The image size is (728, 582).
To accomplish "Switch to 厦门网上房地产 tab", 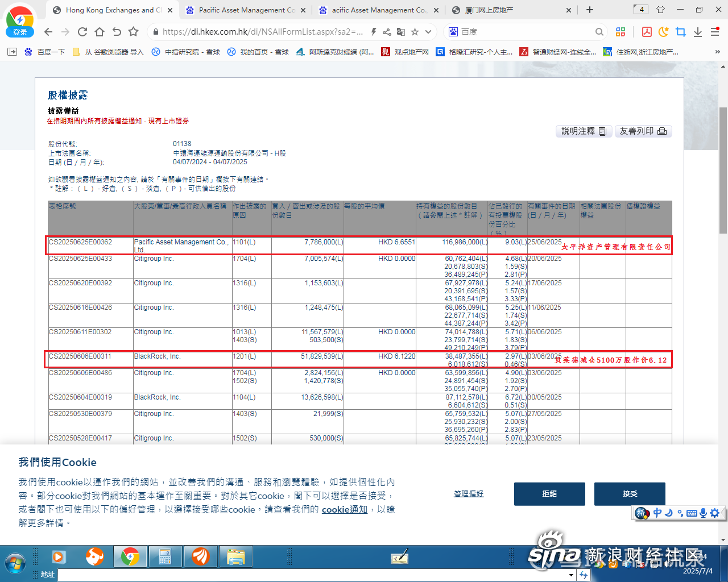I will point(512,10).
